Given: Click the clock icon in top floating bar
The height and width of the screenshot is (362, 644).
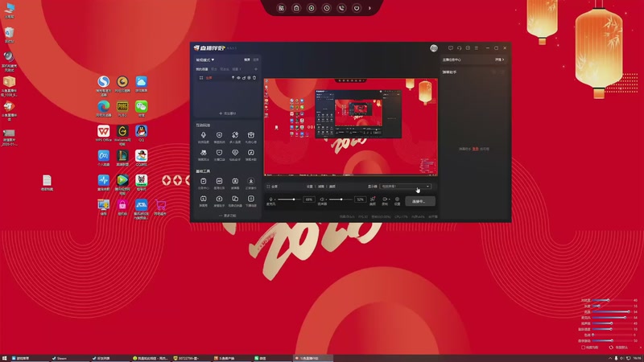Looking at the screenshot, I should [327, 8].
